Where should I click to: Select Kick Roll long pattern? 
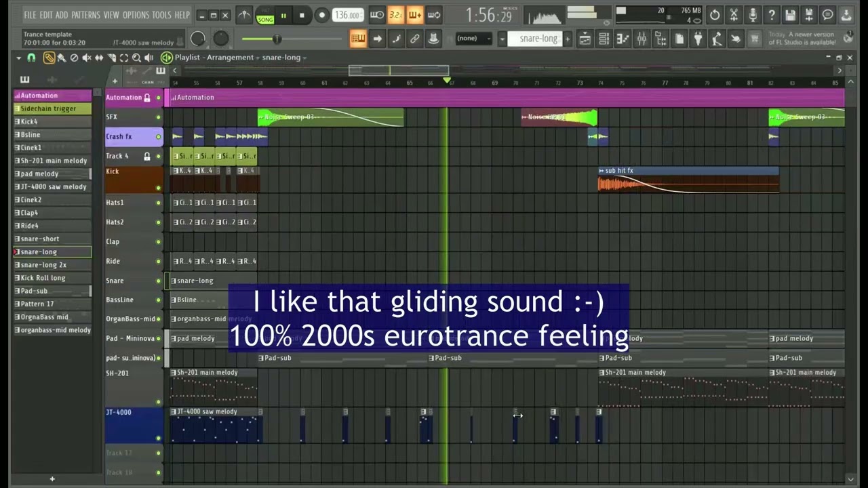click(52, 278)
